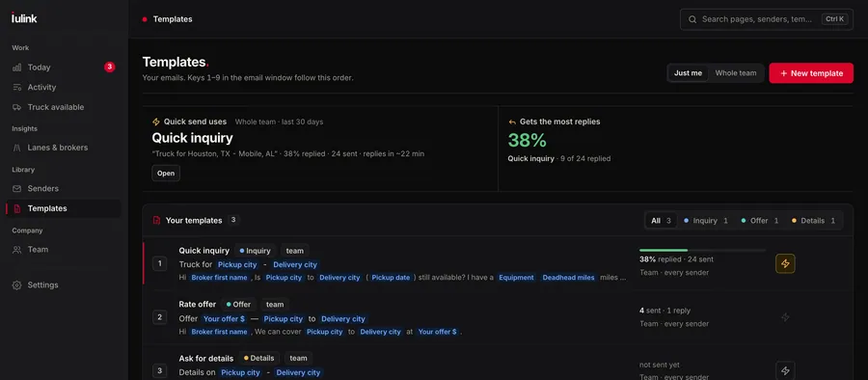The image size is (868, 380).
Task: Click the Settings gear icon
Action: click(17, 285)
